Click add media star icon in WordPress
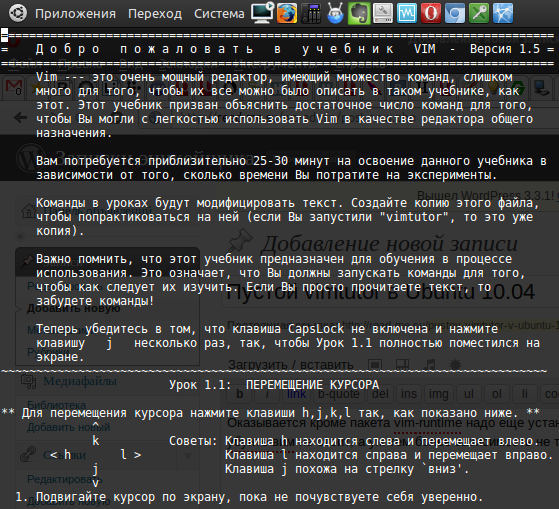Screen dimensions: 559x509 point(456,364)
